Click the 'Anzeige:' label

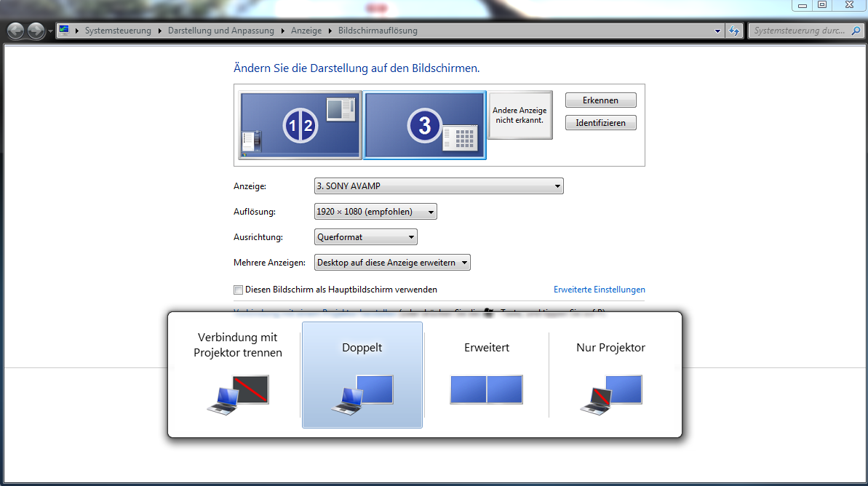pyautogui.click(x=250, y=186)
